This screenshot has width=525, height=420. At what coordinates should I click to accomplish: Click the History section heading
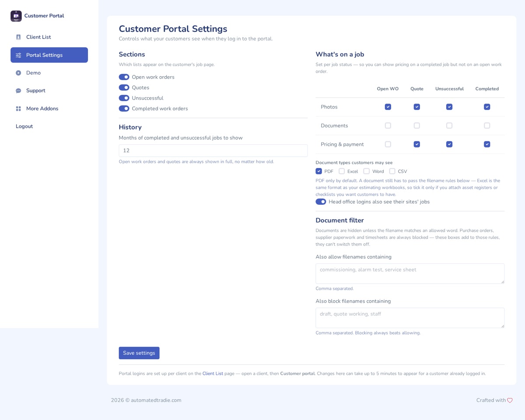point(130,127)
